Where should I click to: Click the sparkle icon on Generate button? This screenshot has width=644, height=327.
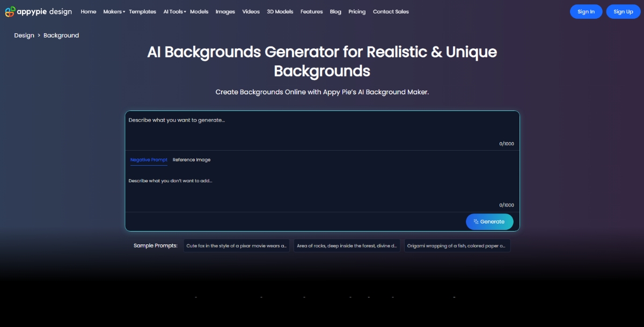tap(477, 221)
